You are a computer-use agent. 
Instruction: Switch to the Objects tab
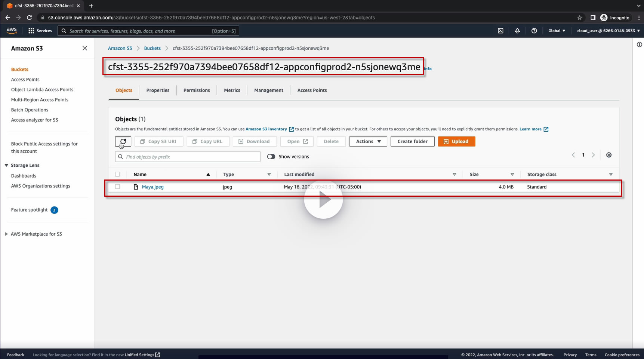124,90
